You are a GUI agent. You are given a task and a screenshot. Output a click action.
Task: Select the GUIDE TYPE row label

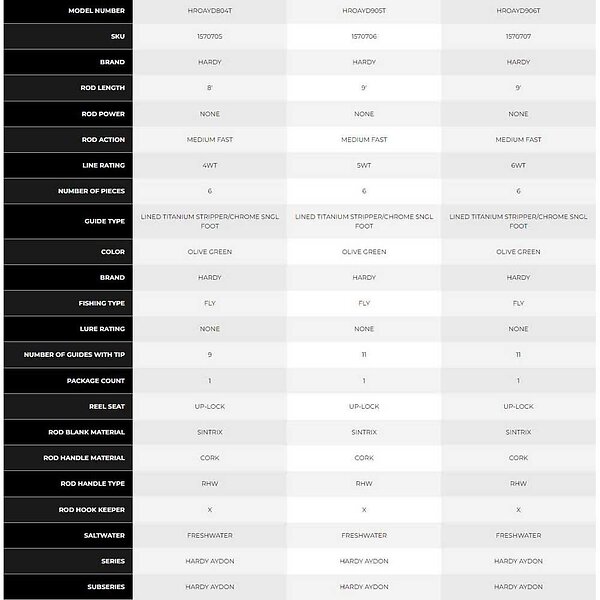pos(104,221)
